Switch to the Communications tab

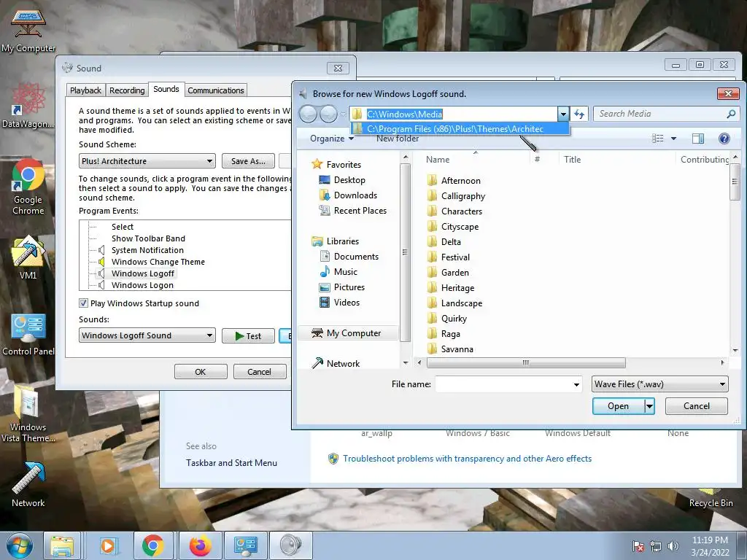[216, 90]
